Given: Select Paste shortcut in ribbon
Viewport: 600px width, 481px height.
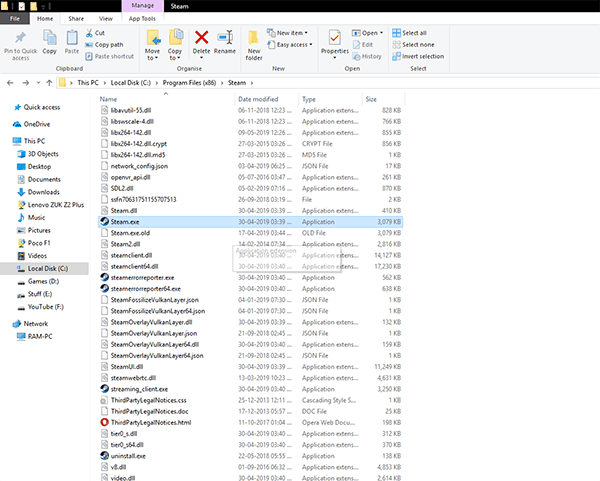Looking at the screenshot, I should 109,56.
